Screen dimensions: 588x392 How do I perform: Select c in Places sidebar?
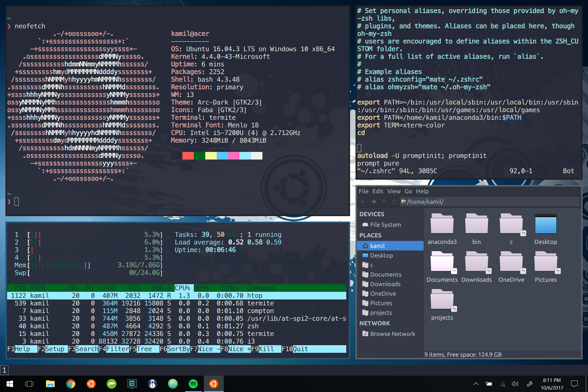click(x=390, y=265)
